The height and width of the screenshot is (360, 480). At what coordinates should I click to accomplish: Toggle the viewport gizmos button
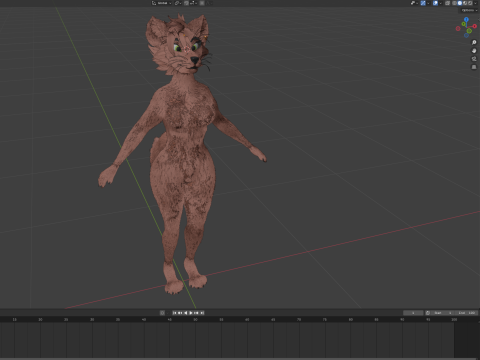423,3
